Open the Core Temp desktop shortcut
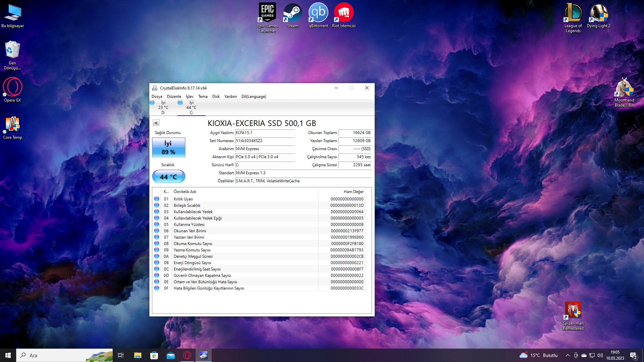The height and width of the screenshot is (362, 644). click(x=12, y=127)
